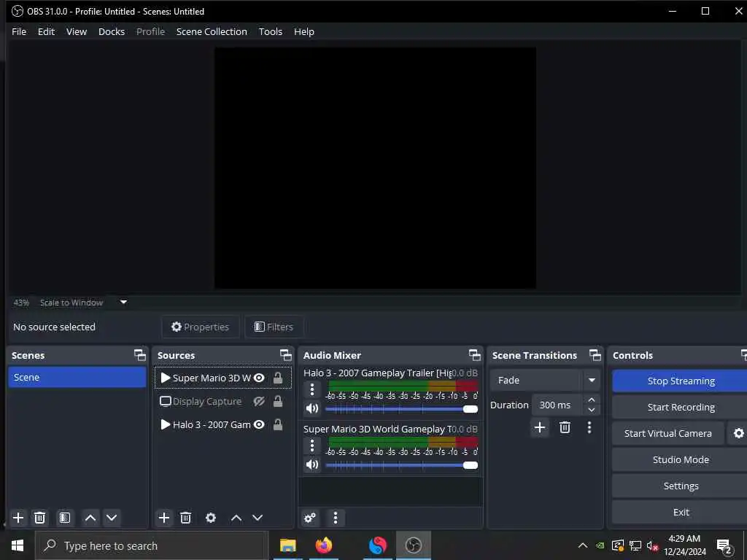Open Firefox from taskbar
Screen dimensions: 747x560
[x=324, y=545]
